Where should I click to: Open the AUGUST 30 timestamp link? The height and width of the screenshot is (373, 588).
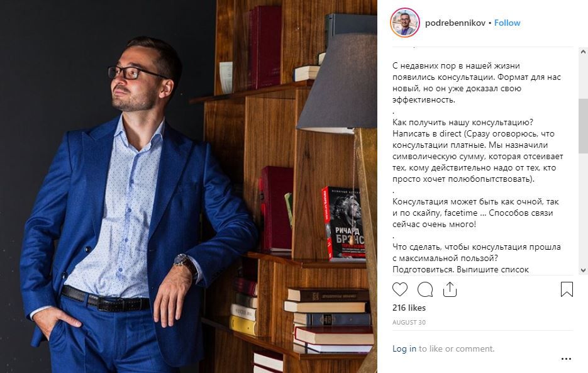(409, 322)
